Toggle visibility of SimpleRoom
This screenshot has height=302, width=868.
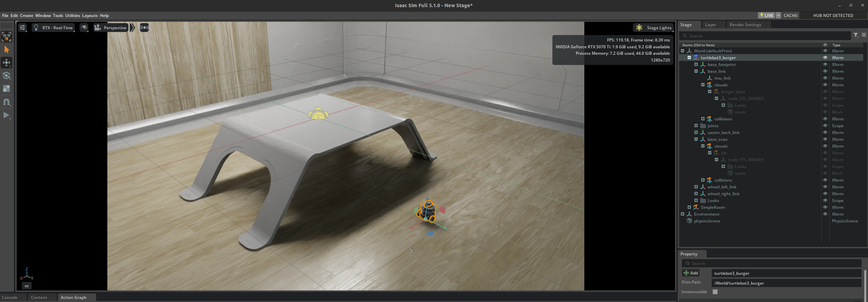click(x=825, y=207)
